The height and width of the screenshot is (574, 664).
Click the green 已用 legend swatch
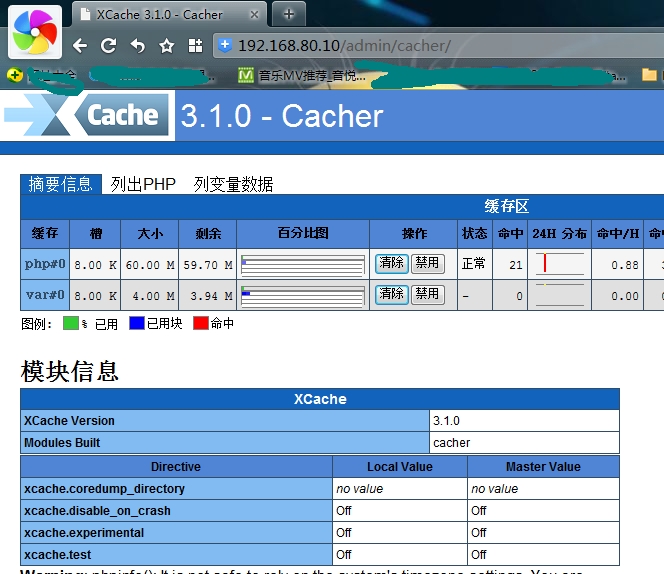[x=70, y=323]
